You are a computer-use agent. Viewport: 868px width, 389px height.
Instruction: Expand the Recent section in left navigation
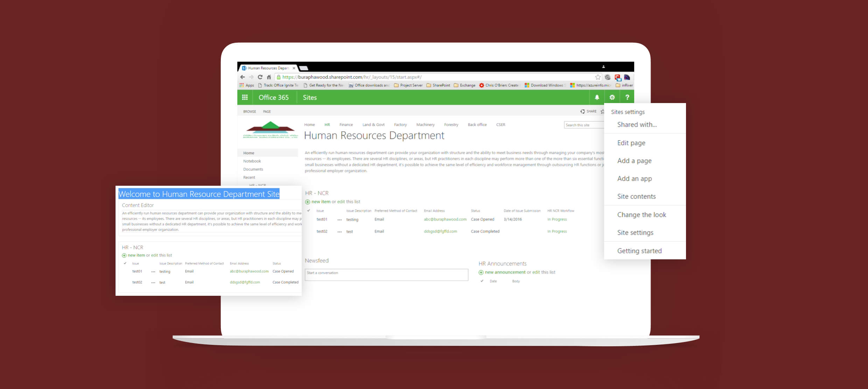(249, 177)
